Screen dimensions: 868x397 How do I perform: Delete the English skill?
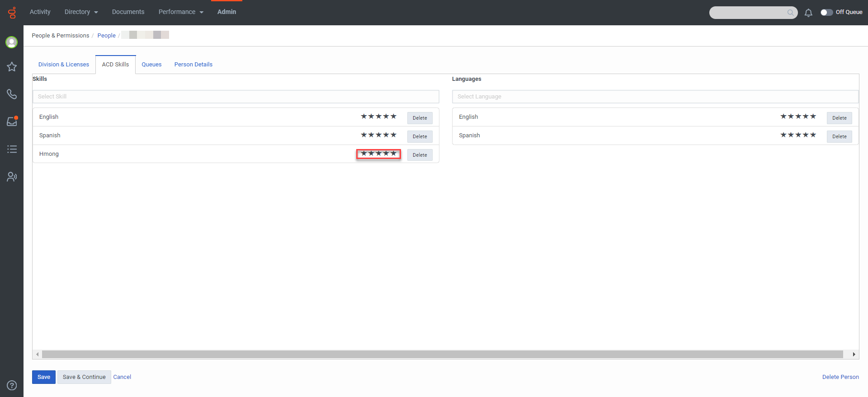[420, 118]
